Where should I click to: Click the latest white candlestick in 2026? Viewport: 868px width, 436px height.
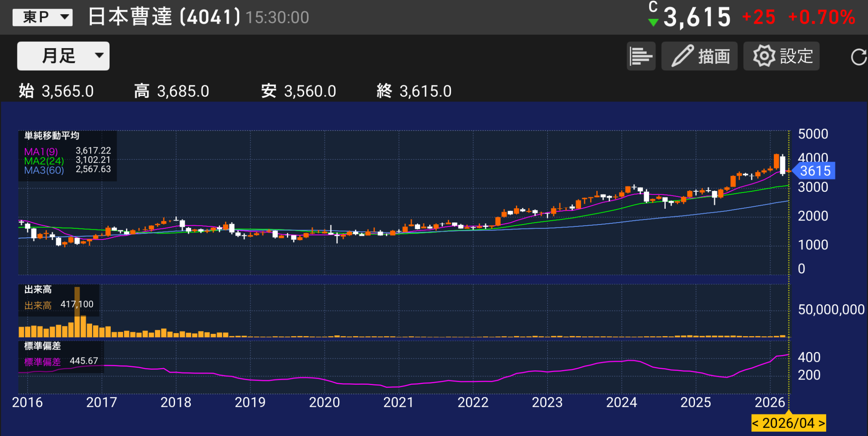783,165
